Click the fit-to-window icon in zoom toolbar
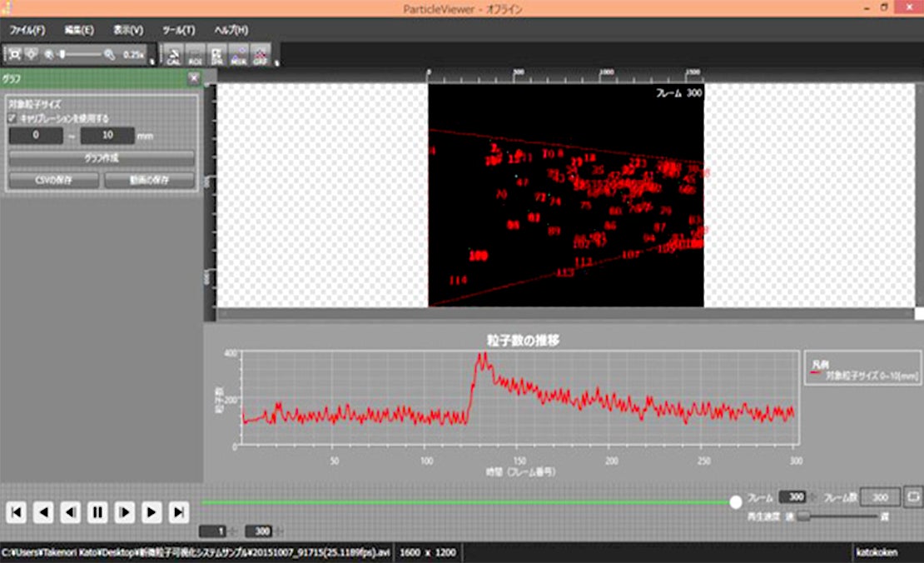This screenshot has width=924, height=563. (15, 54)
